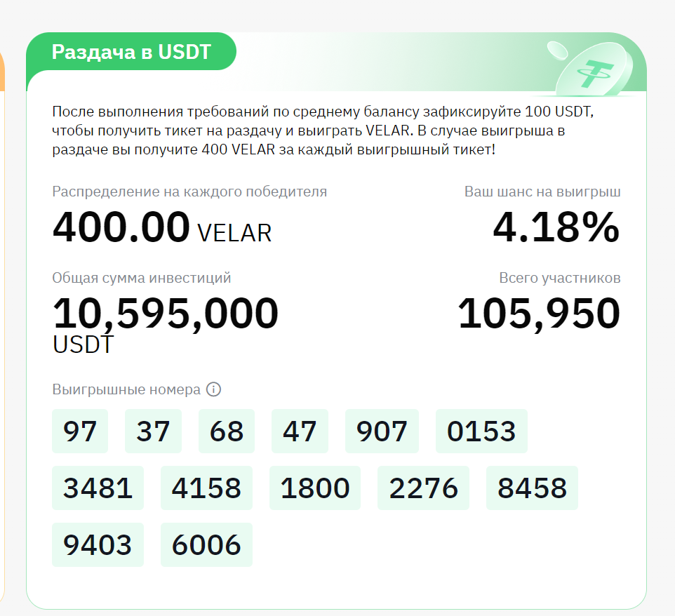Click winning number 97
675x616 pixels.
(80, 431)
